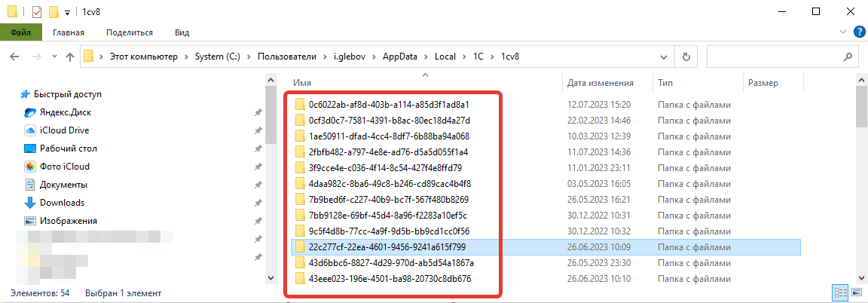Click the pin icon next to Изображения
Image resolution: width=868 pixels, height=303 pixels.
point(258,221)
